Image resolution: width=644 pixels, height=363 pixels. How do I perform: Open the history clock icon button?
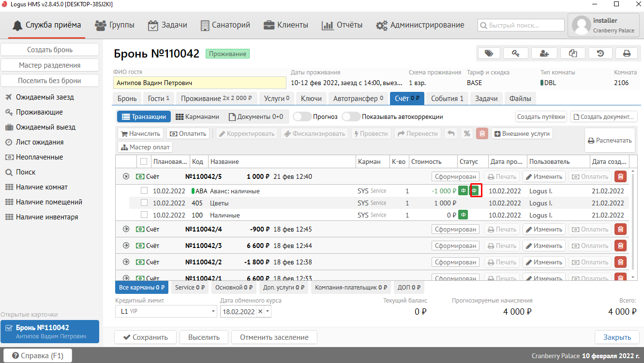click(600, 54)
